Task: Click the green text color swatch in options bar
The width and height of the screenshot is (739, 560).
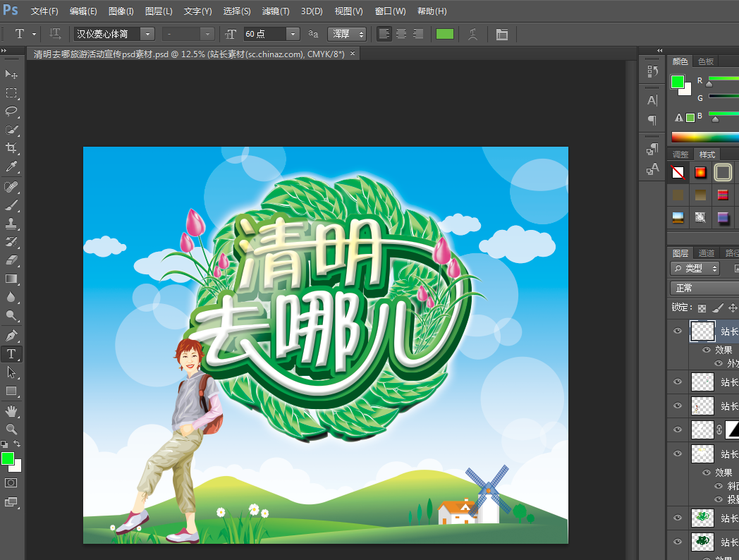Action: pos(445,34)
